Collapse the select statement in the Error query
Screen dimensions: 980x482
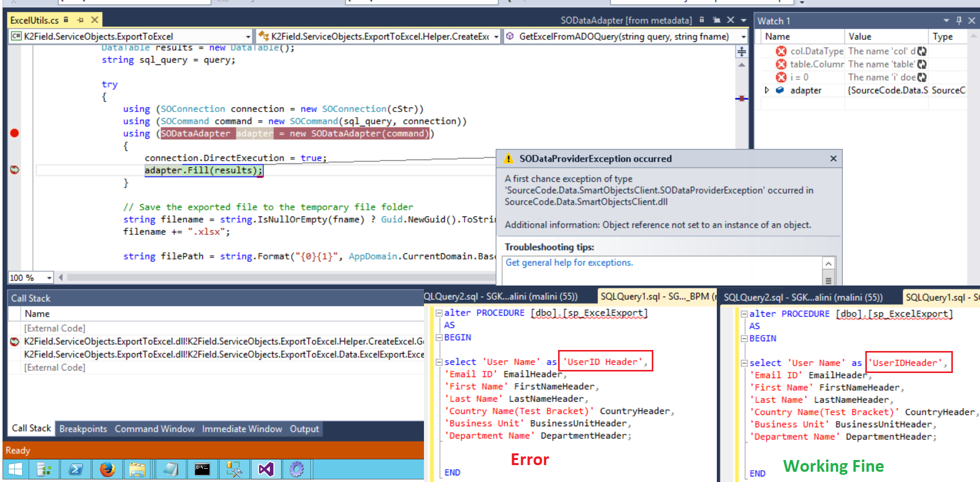coord(439,362)
